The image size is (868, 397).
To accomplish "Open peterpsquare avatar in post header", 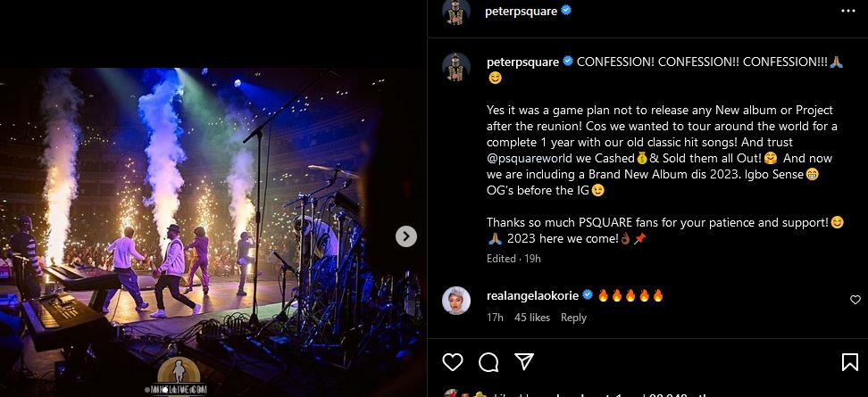I will [456, 12].
